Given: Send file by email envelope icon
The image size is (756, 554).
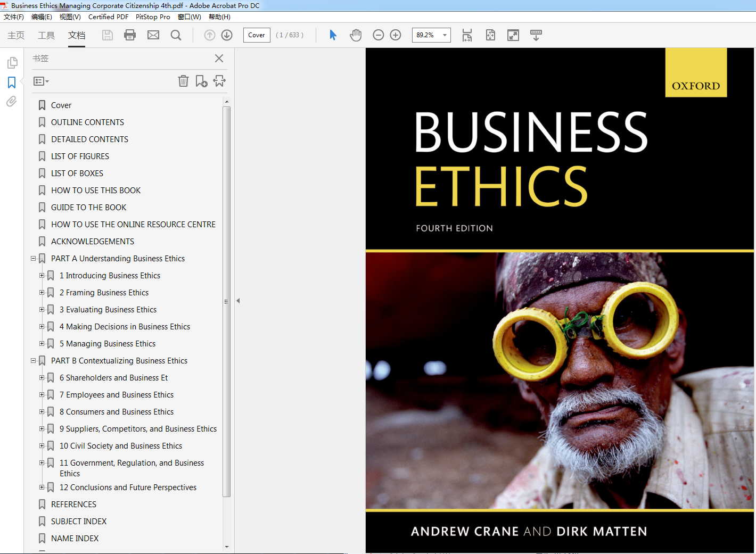Looking at the screenshot, I should [153, 35].
